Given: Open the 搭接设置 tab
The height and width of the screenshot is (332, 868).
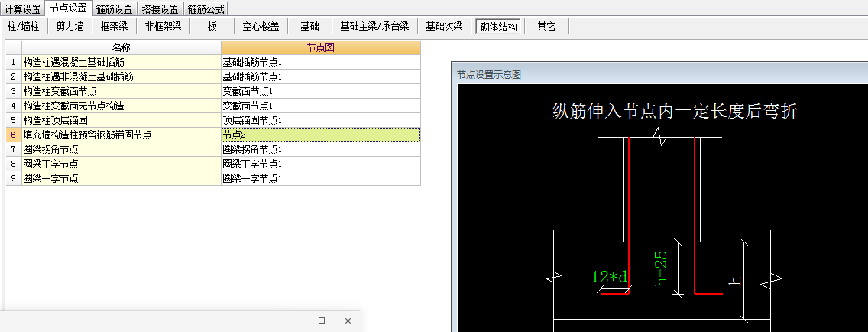Looking at the screenshot, I should coord(160,9).
